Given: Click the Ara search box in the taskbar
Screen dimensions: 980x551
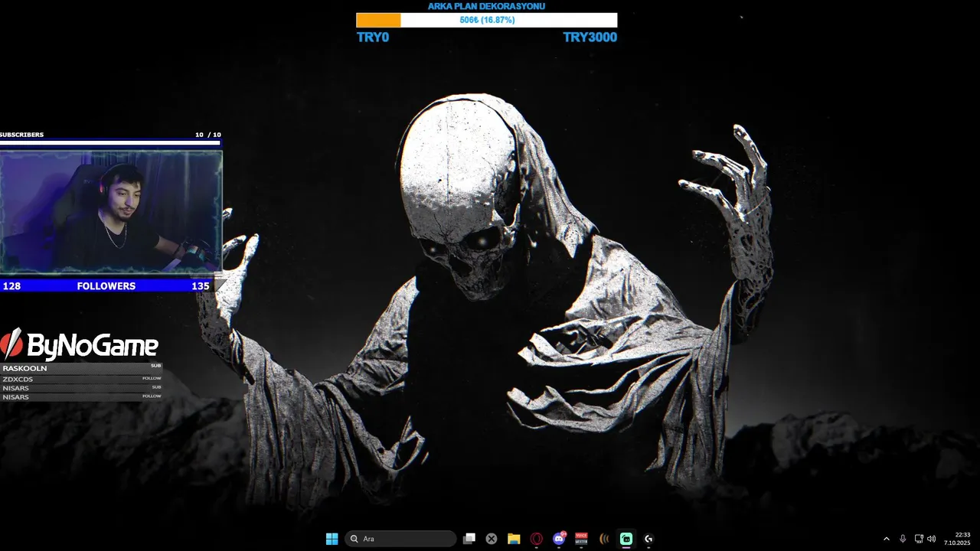Looking at the screenshot, I should point(400,539).
